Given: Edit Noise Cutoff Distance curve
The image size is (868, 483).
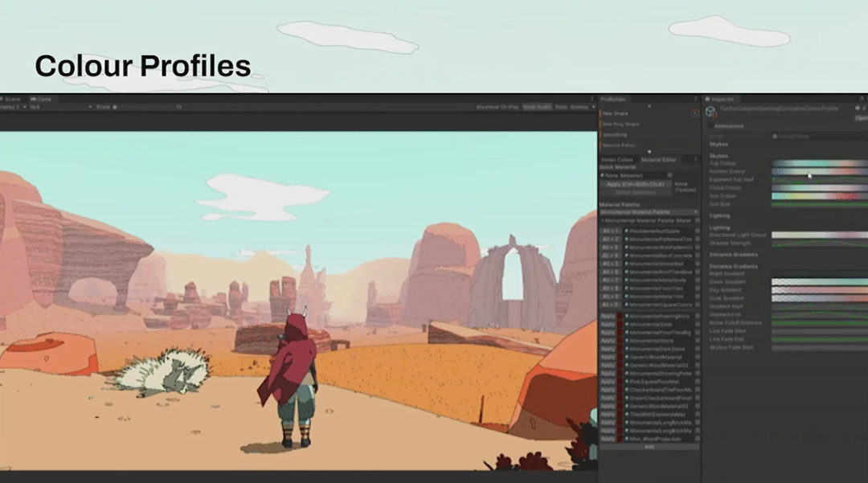Looking at the screenshot, I should tap(820, 322).
